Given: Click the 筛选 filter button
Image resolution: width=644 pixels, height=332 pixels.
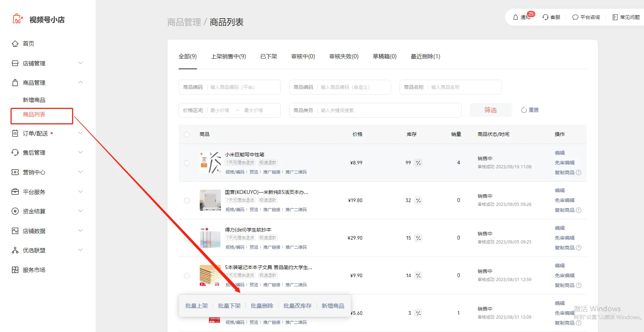Looking at the screenshot, I should tap(490, 110).
